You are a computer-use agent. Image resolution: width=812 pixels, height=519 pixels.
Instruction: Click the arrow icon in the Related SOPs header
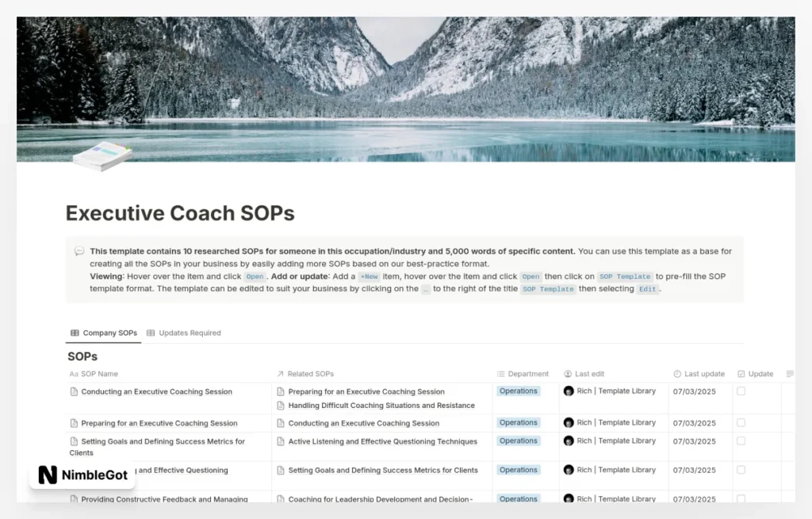click(x=278, y=373)
